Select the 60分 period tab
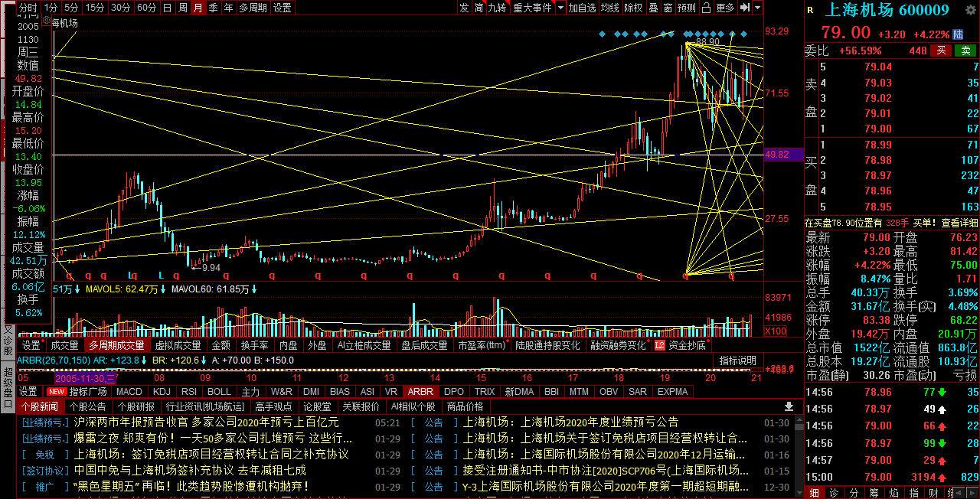Image resolution: width=980 pixels, height=499 pixels. [146, 8]
